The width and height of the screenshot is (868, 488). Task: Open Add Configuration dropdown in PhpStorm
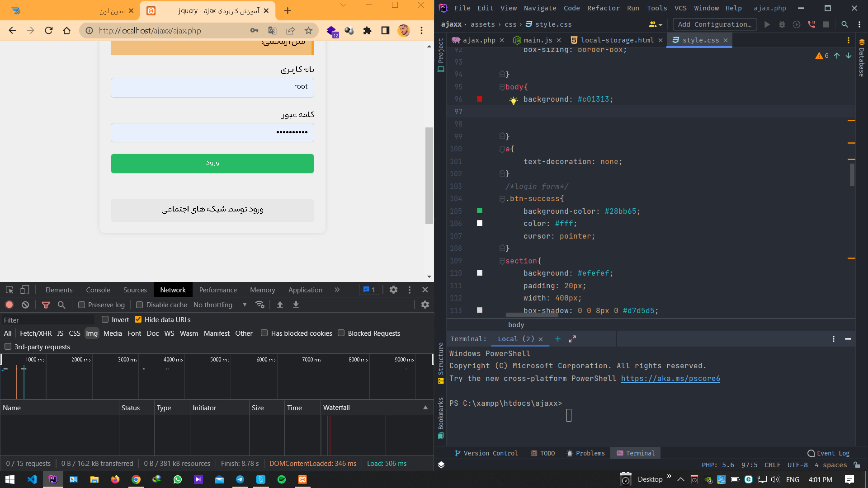(714, 24)
